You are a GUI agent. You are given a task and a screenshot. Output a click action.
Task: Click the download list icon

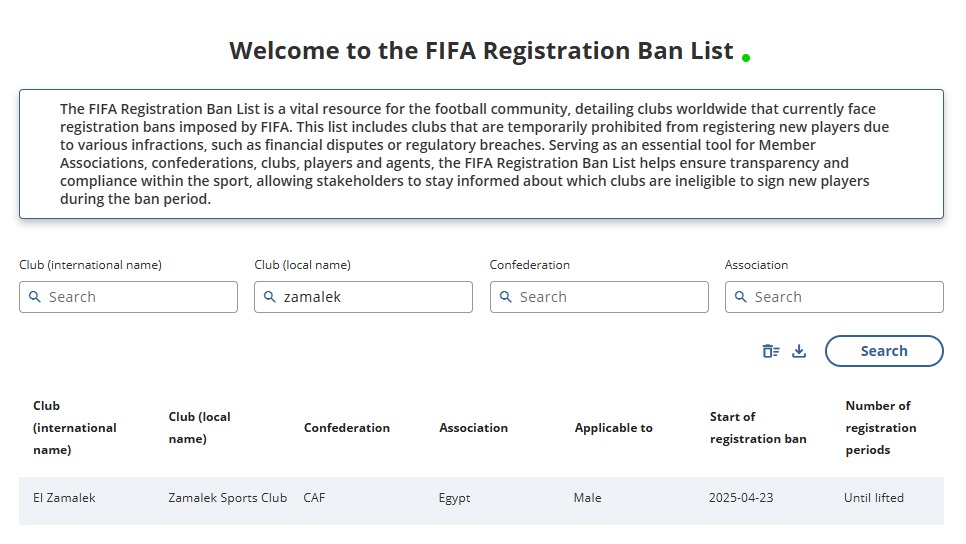coord(799,351)
